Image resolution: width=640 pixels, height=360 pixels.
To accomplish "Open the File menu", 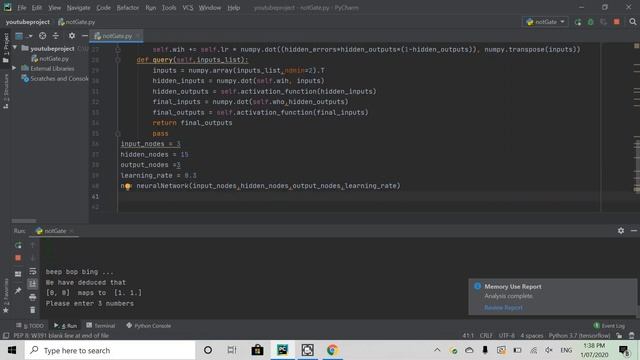I will [22, 8].
